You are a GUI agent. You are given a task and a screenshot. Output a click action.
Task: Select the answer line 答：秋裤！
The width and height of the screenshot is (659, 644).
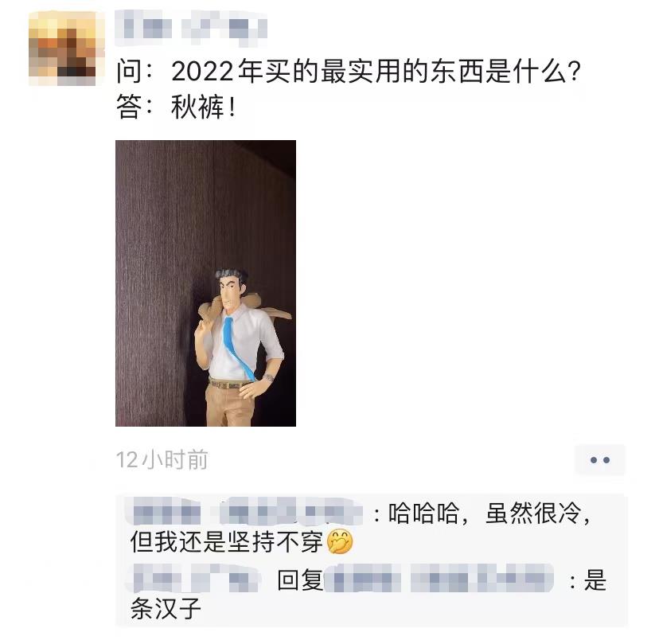pos(176,107)
